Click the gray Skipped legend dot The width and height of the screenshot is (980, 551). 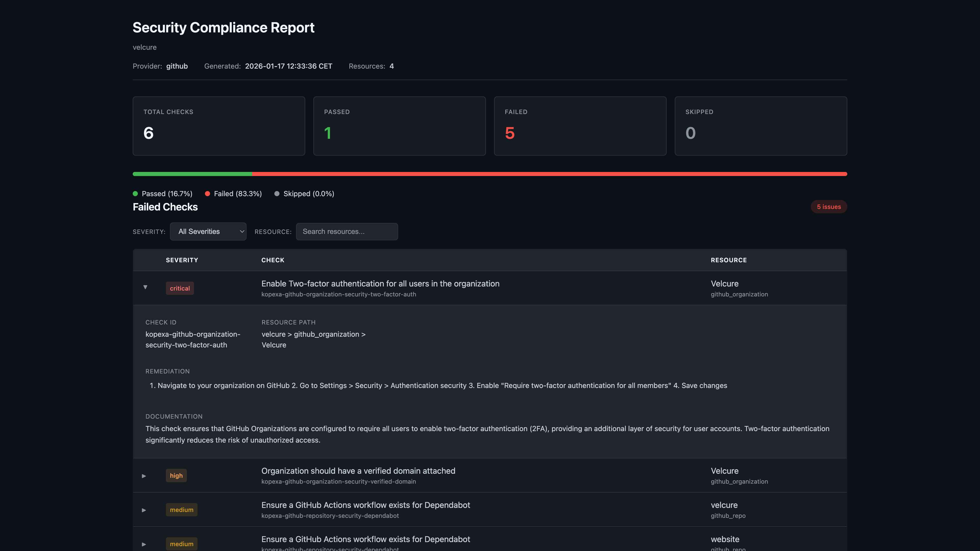click(277, 194)
